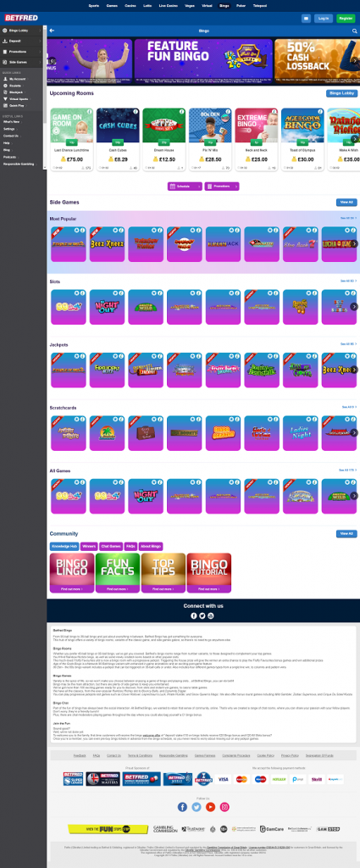360x868 pixels.
Task: Click the Betfred logo
Action: coord(21,18)
